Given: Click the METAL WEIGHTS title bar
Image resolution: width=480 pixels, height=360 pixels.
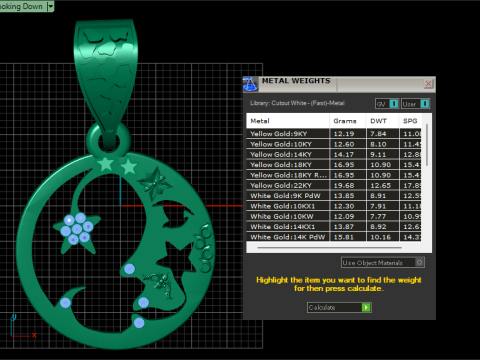Looking at the screenshot, I should (x=340, y=83).
